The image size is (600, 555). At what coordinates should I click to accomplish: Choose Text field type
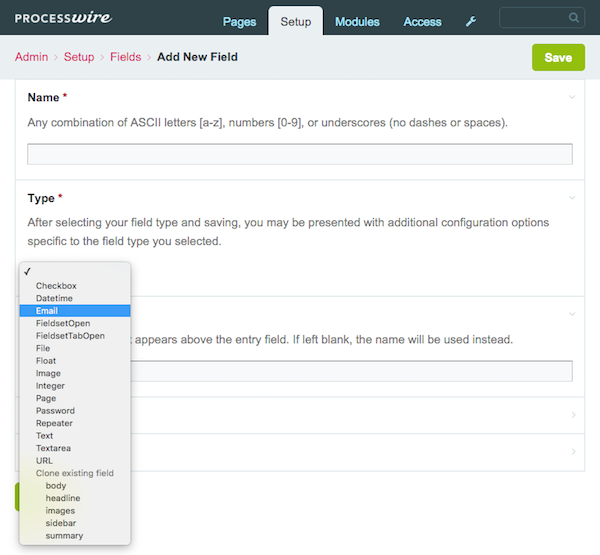pyautogui.click(x=75, y=436)
